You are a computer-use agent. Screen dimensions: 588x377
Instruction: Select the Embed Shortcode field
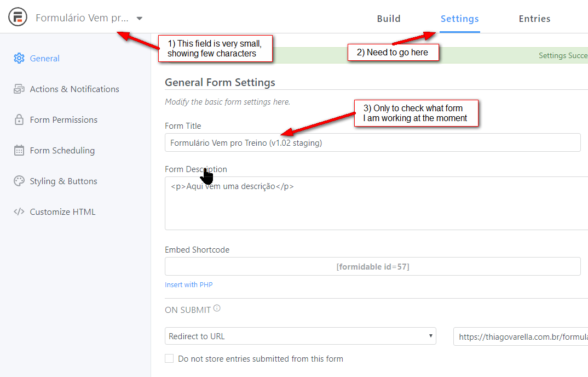(372, 267)
